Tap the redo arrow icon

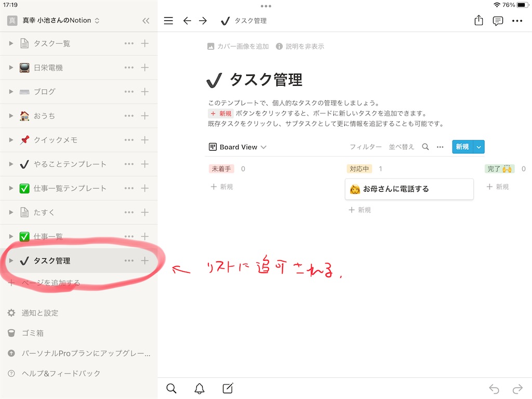click(517, 389)
